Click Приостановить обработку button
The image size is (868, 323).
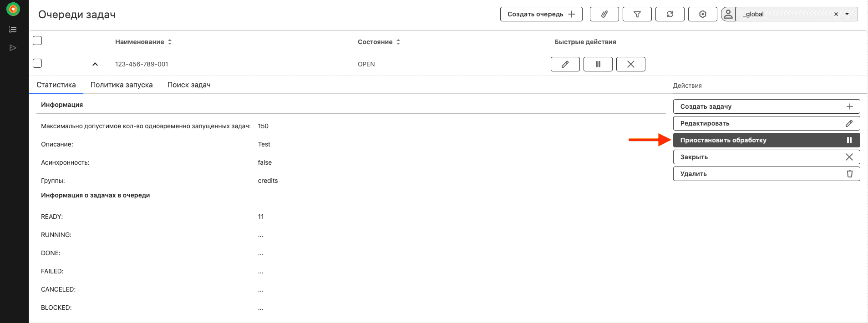click(x=766, y=140)
